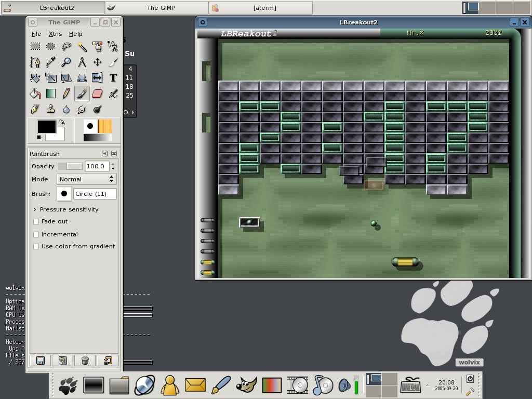Select the Zoom magnifier tool
Image resolution: width=532 pixels, height=399 pixels.
(x=66, y=62)
